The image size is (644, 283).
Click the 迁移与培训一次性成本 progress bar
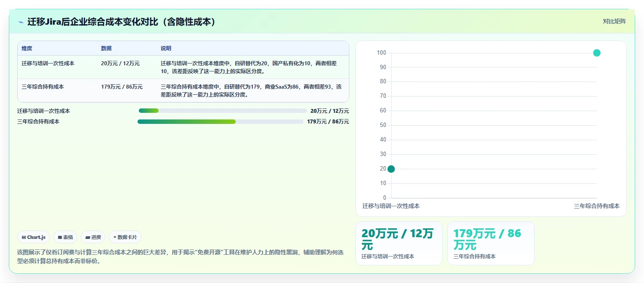tap(222, 111)
